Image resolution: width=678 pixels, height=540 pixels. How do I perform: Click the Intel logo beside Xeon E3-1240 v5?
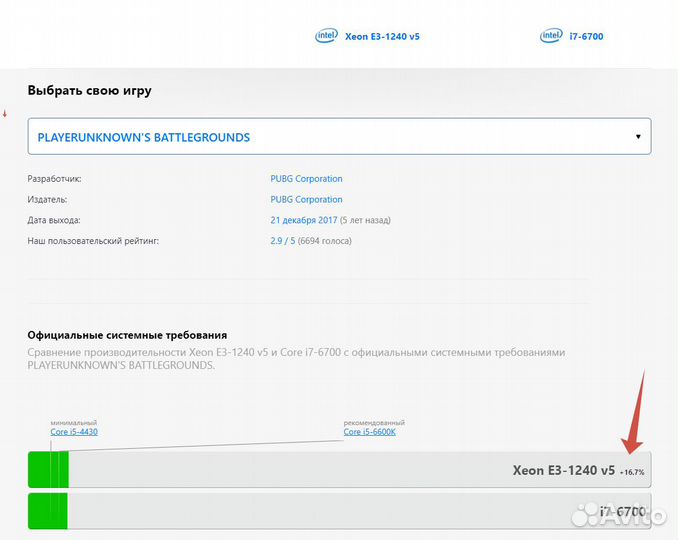tap(326, 36)
